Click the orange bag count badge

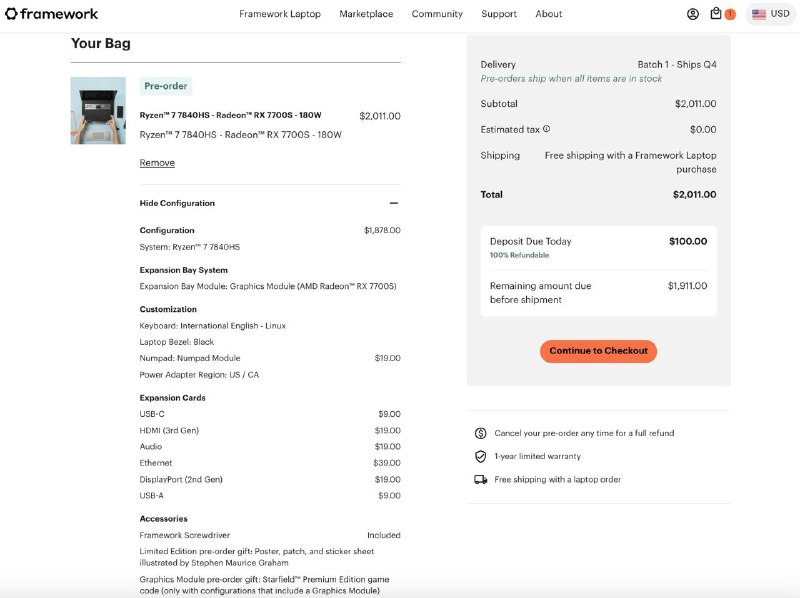[730, 14]
